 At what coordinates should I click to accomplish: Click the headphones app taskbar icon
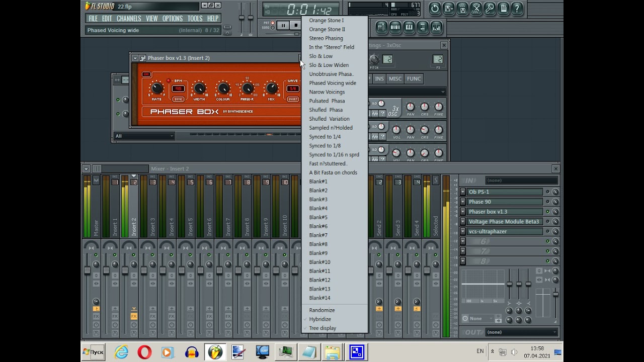coord(192,352)
